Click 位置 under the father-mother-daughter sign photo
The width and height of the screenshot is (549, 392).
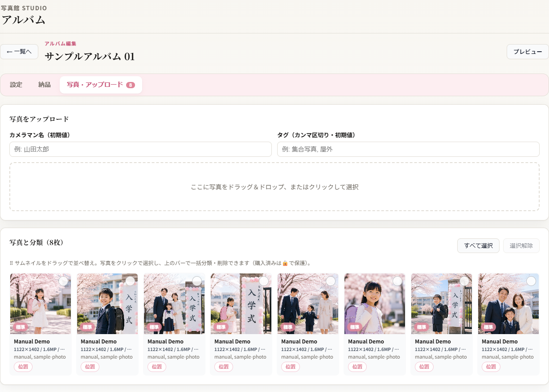coord(157,367)
